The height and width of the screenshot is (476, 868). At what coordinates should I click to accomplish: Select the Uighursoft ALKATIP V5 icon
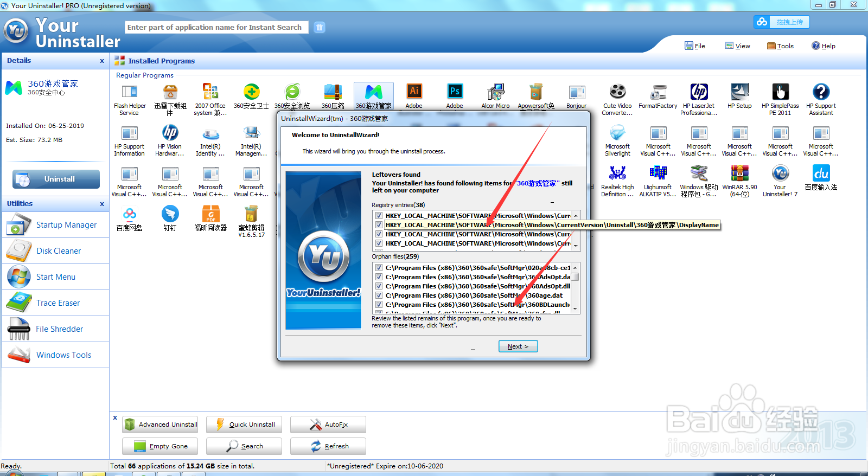[x=658, y=173]
